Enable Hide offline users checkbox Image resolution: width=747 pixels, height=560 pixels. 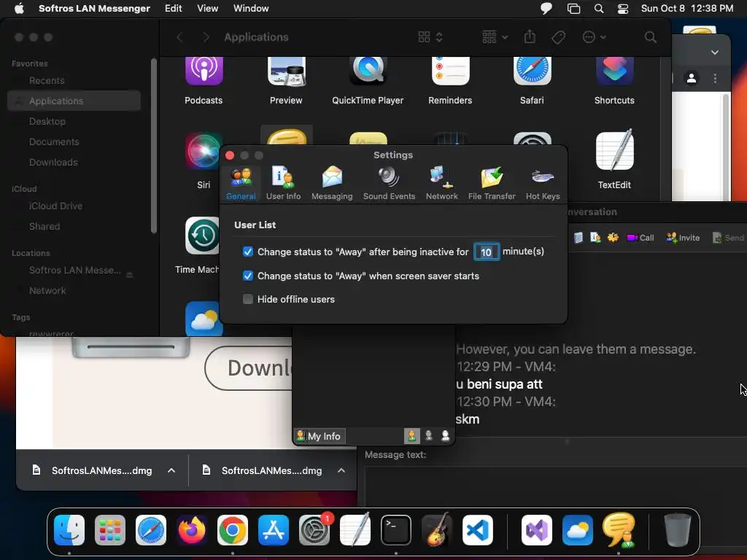click(248, 299)
